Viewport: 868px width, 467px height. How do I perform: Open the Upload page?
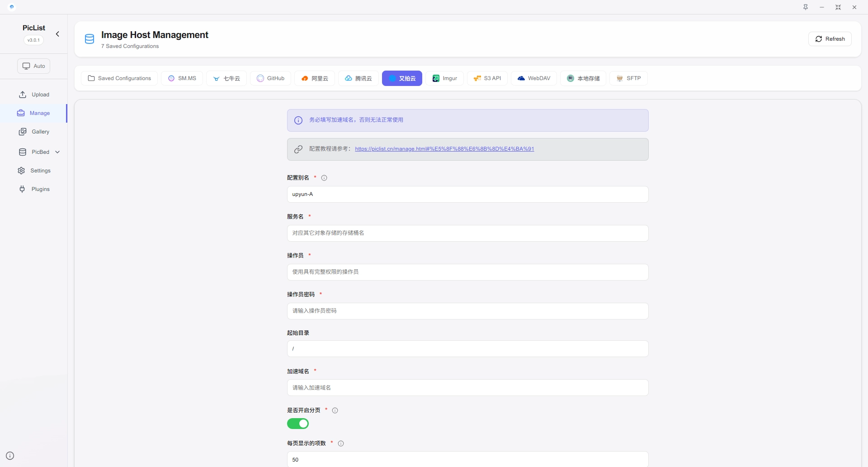34,95
